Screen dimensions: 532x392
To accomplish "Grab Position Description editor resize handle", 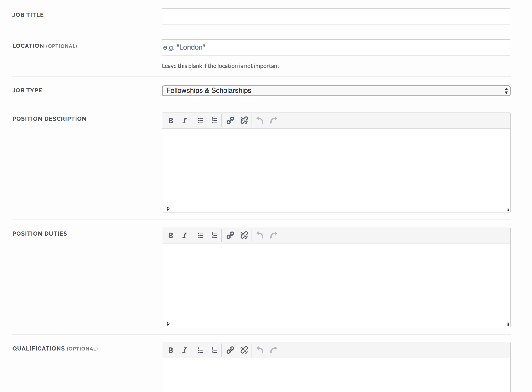I will [507, 209].
